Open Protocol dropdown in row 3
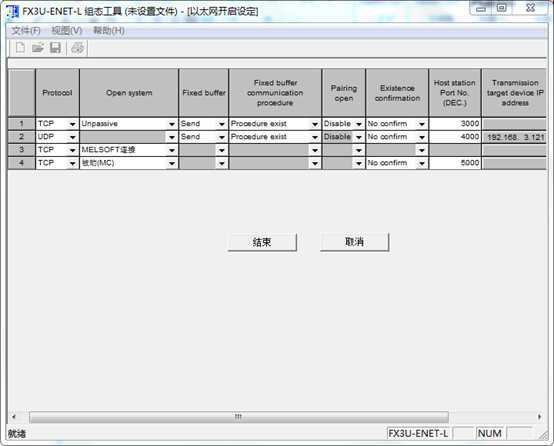The width and height of the screenshot is (554, 446). point(72,150)
